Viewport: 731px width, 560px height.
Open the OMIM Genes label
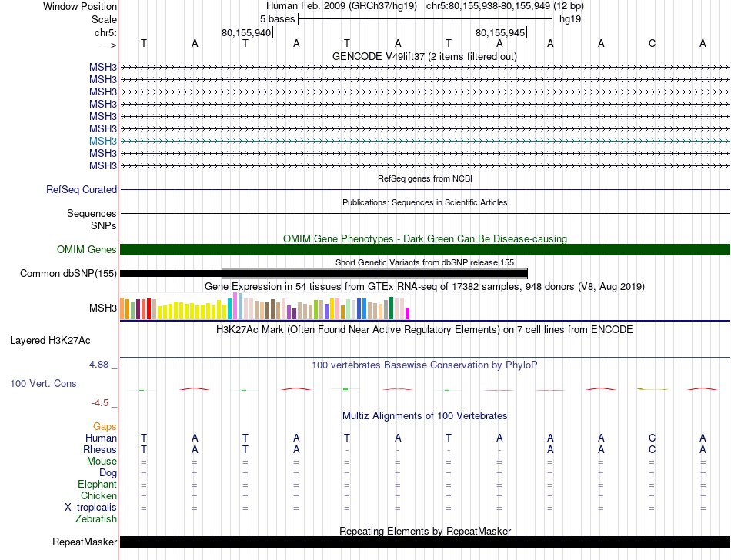(x=87, y=250)
